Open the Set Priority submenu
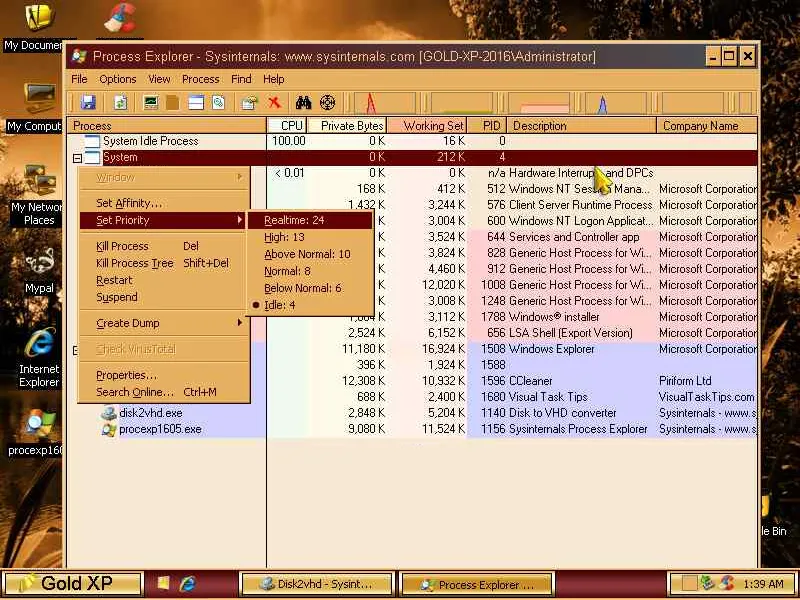This screenshot has width=800, height=600. [163, 220]
